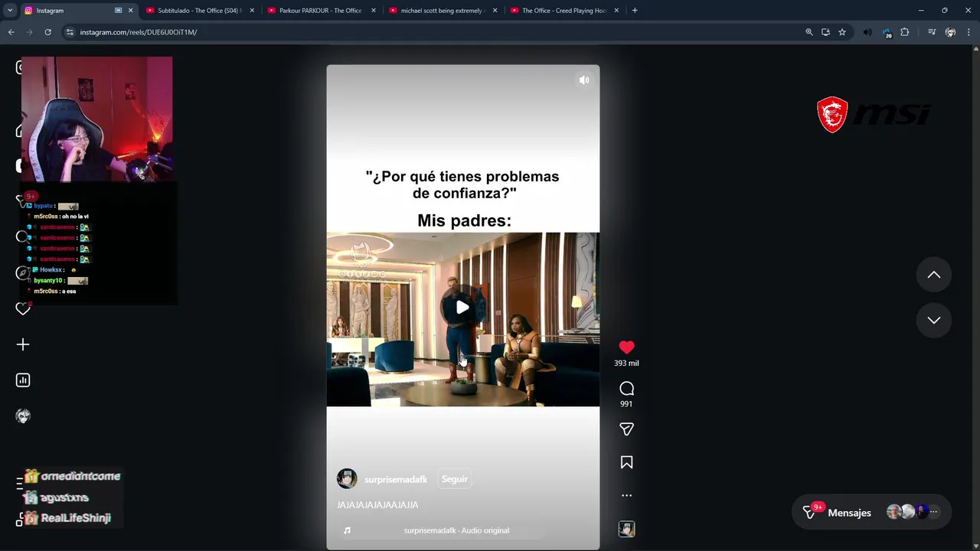Switch to the 'michael scott being extremely' tab
This screenshot has height=551, width=980.
point(442,11)
